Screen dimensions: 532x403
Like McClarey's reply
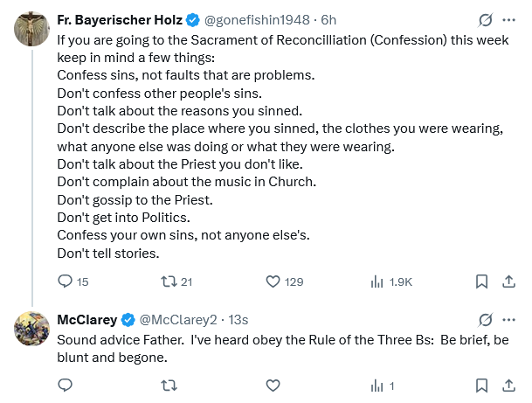point(273,385)
